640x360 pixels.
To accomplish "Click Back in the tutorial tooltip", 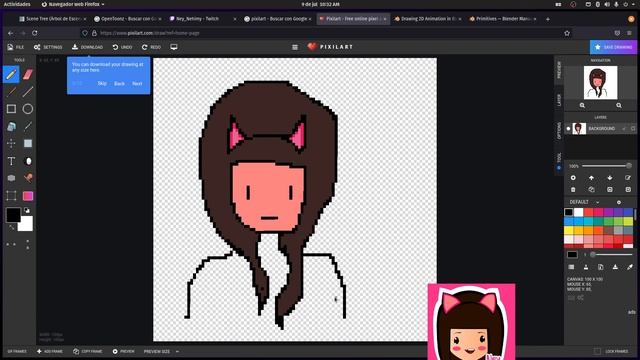I will point(119,84).
